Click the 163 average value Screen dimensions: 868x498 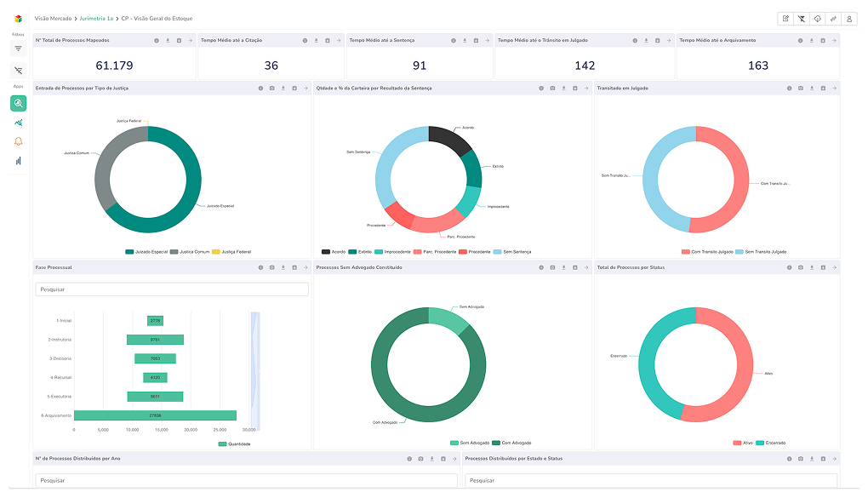coord(758,66)
